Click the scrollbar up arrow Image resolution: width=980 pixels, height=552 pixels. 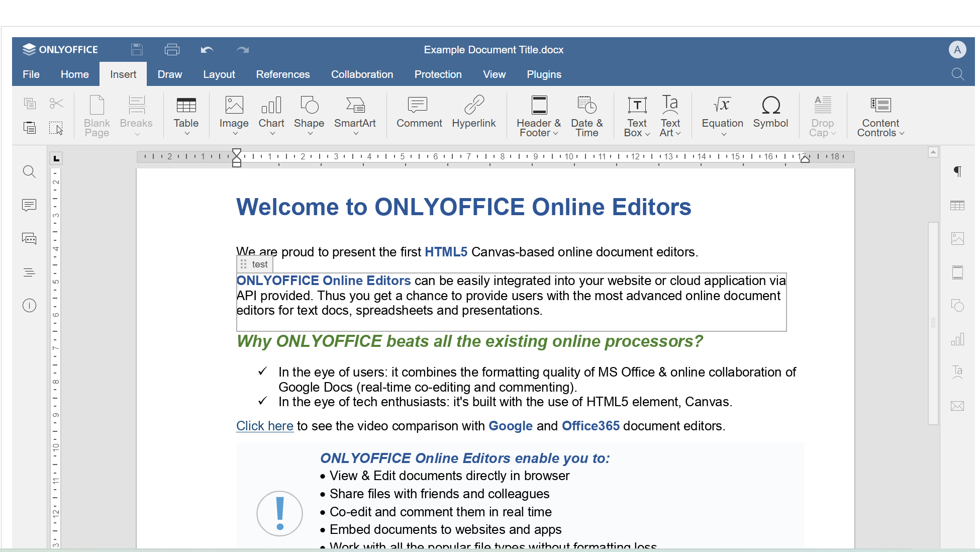coord(933,152)
